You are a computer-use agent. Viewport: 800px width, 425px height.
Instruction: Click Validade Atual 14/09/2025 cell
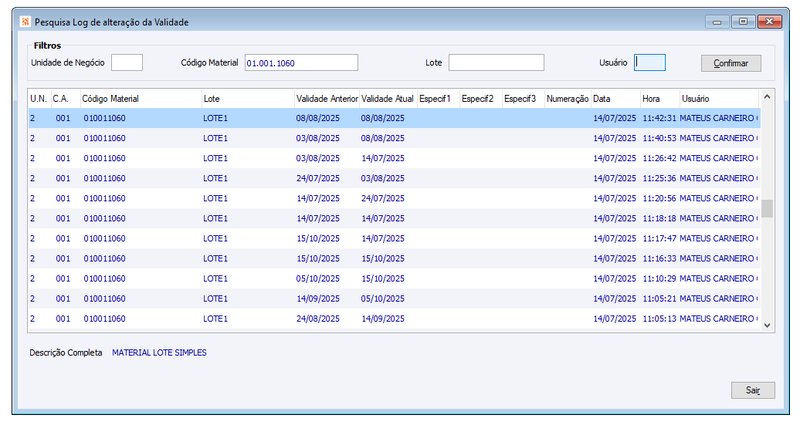pyautogui.click(x=383, y=318)
